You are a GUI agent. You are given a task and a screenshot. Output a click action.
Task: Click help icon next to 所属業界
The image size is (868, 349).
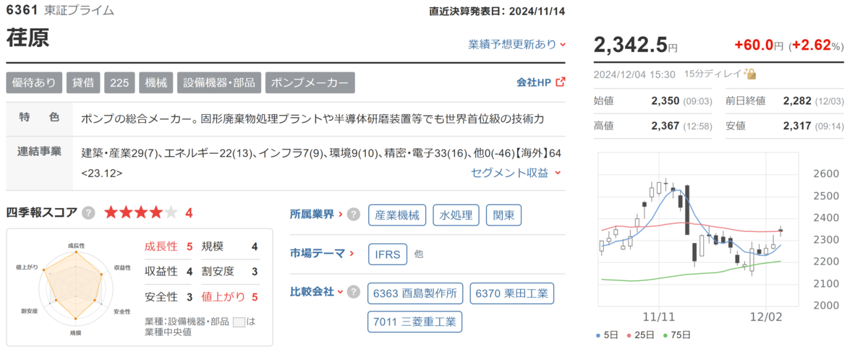click(x=354, y=215)
